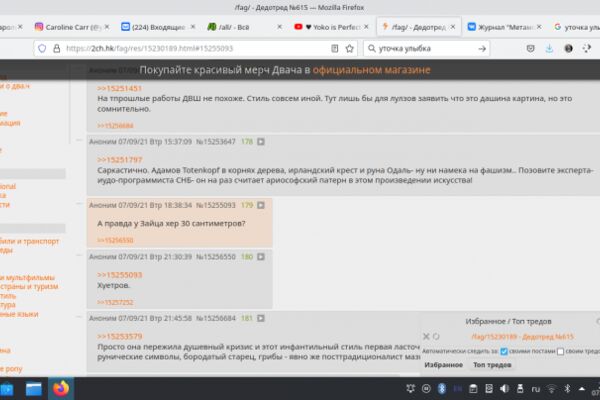Uncheck the своими постами checkbox
This screenshot has height=400, width=600.
click(504, 351)
